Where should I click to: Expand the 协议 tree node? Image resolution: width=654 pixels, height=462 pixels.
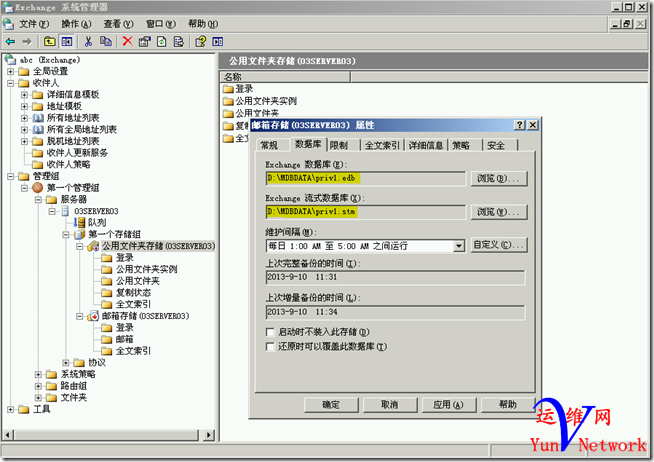(x=65, y=363)
